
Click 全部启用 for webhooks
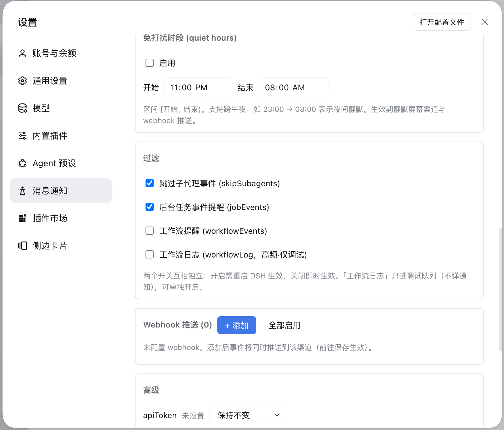pyautogui.click(x=284, y=325)
